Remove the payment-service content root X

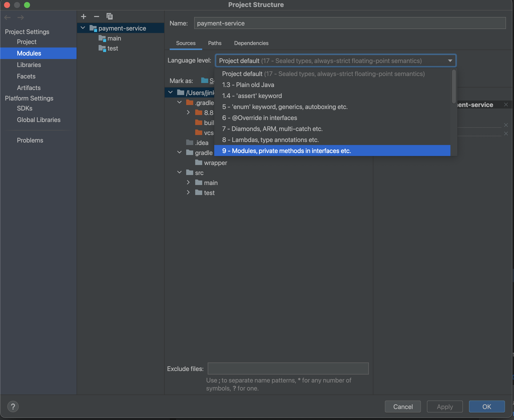point(506,105)
